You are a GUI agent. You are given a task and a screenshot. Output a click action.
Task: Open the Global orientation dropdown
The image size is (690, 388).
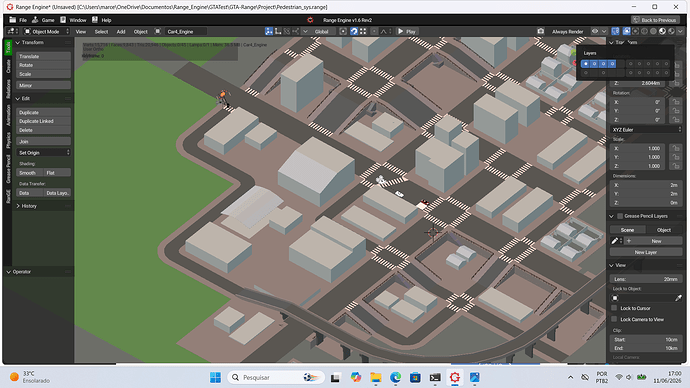318,31
